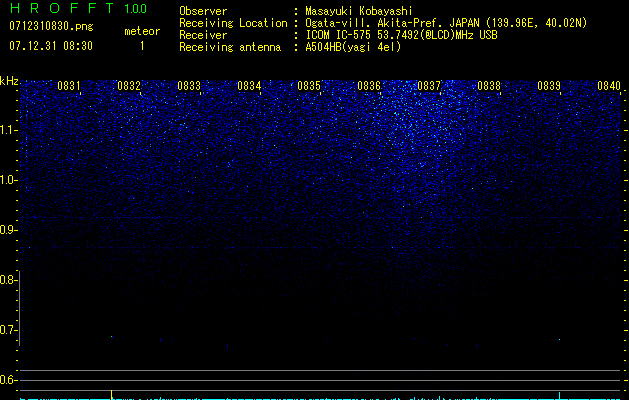Screen dimensions: 629x400
Task: Click the Receiving Location label
Action: tap(233, 23)
